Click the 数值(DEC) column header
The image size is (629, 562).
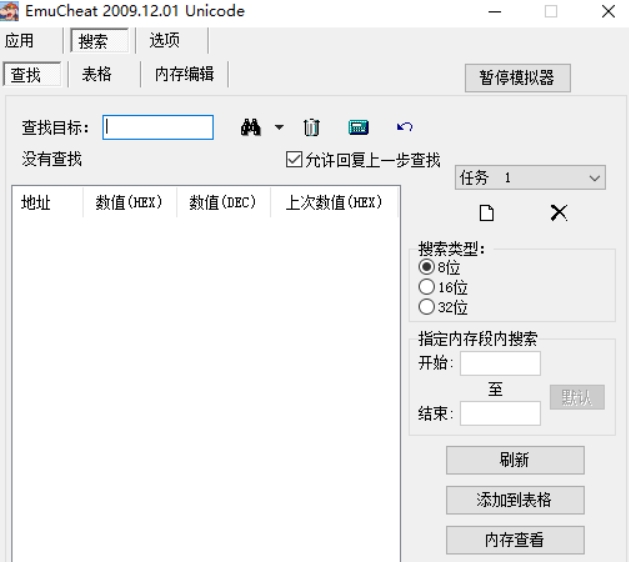coord(223,202)
